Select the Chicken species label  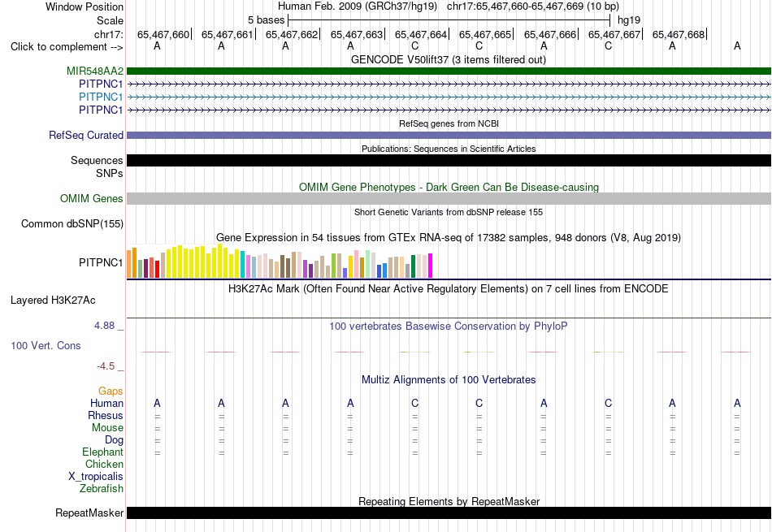click(x=104, y=465)
